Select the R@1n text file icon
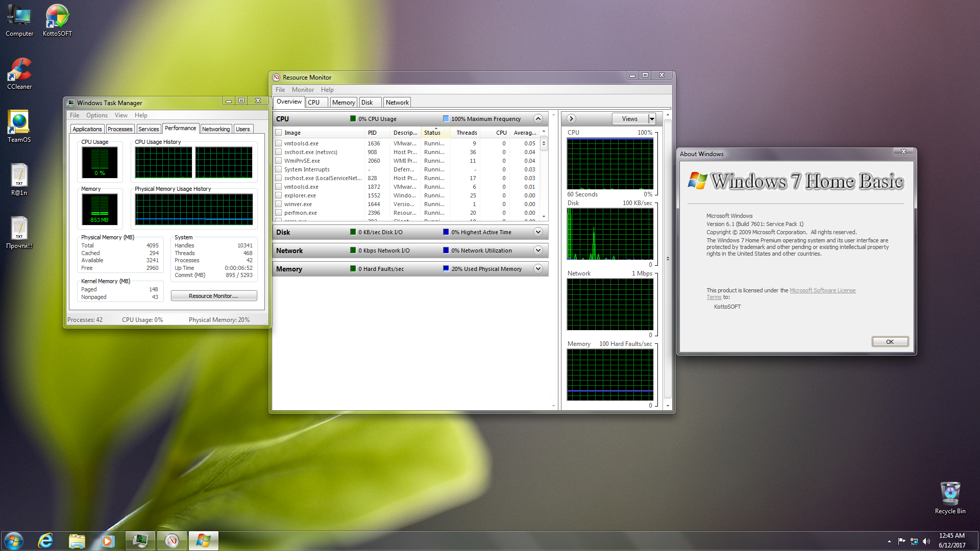Image resolution: width=980 pixels, height=551 pixels. coord(19,180)
